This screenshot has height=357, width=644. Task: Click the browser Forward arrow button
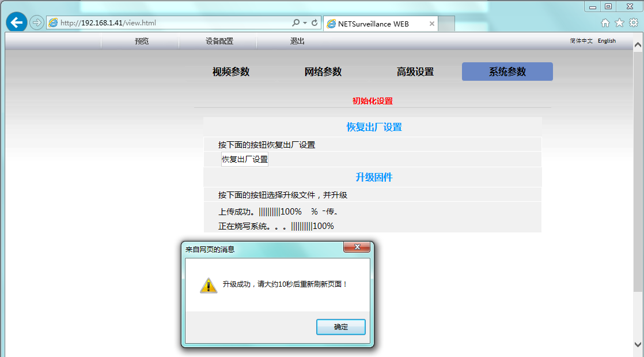coord(36,23)
